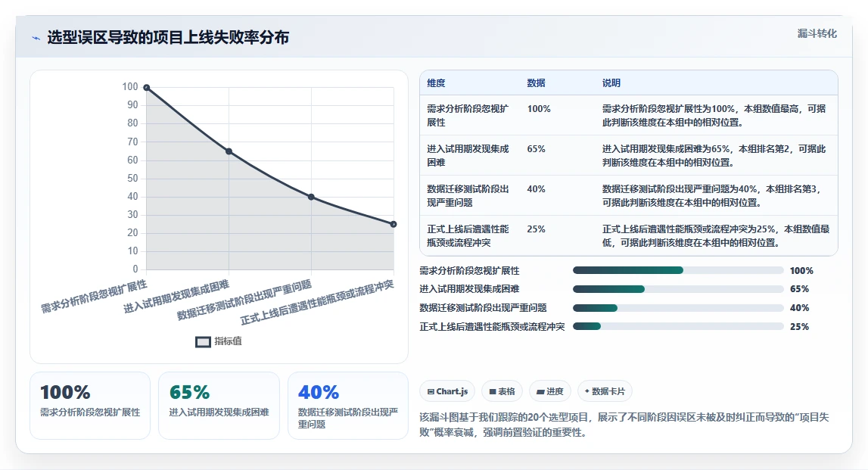Click the y-axis tick label 50
The height and width of the screenshot is (470, 868).
[x=132, y=179]
